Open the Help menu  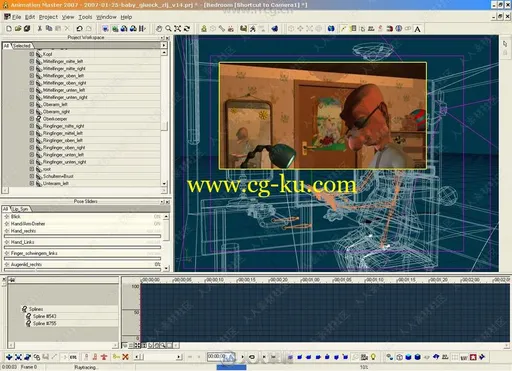tap(126, 17)
